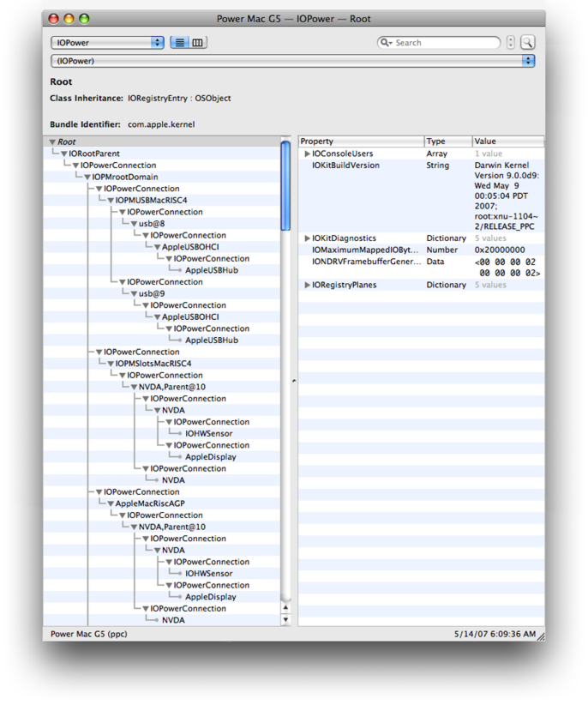Sort by the Type column header
Viewport: 588px width, 705px height.
pos(447,142)
